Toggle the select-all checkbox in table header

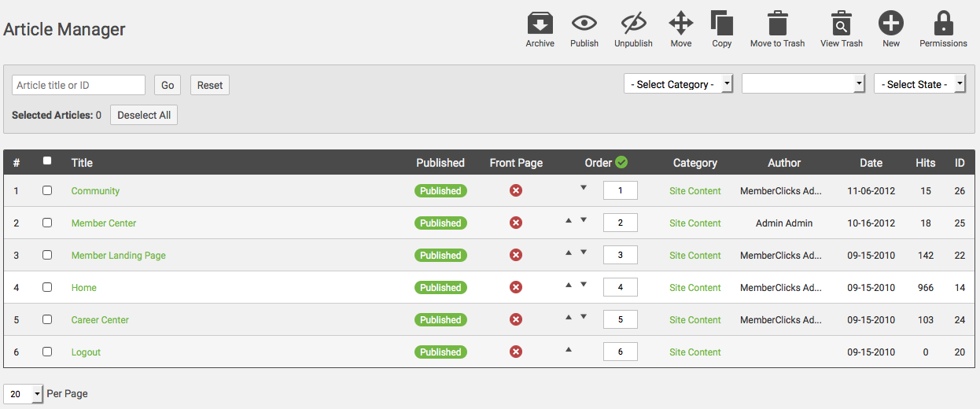[x=47, y=161]
